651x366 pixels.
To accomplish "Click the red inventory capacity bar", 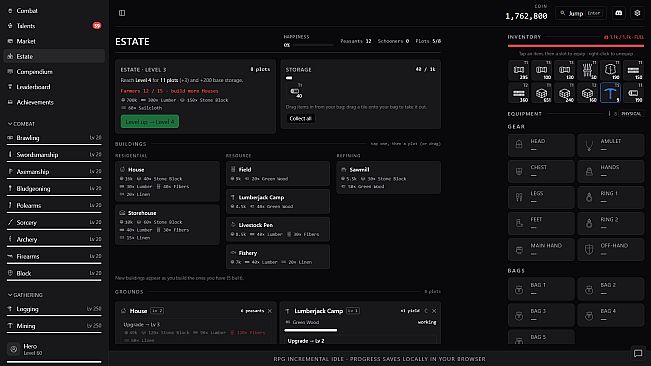I will click(x=576, y=46).
